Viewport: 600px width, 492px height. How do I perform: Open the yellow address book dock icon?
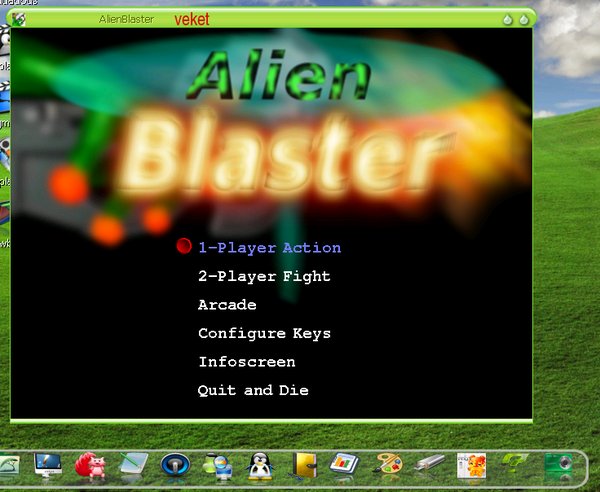pyautogui.click(x=304, y=465)
